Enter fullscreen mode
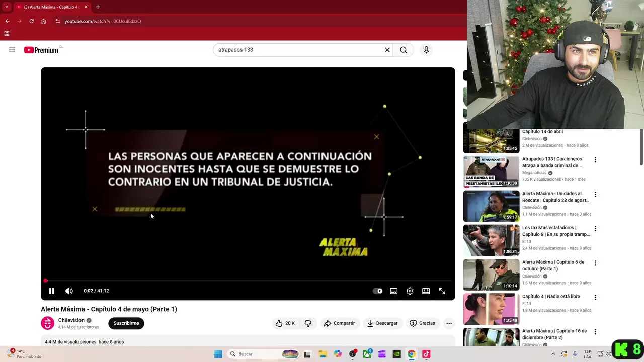Image resolution: width=644 pixels, height=362 pixels. tap(442, 291)
